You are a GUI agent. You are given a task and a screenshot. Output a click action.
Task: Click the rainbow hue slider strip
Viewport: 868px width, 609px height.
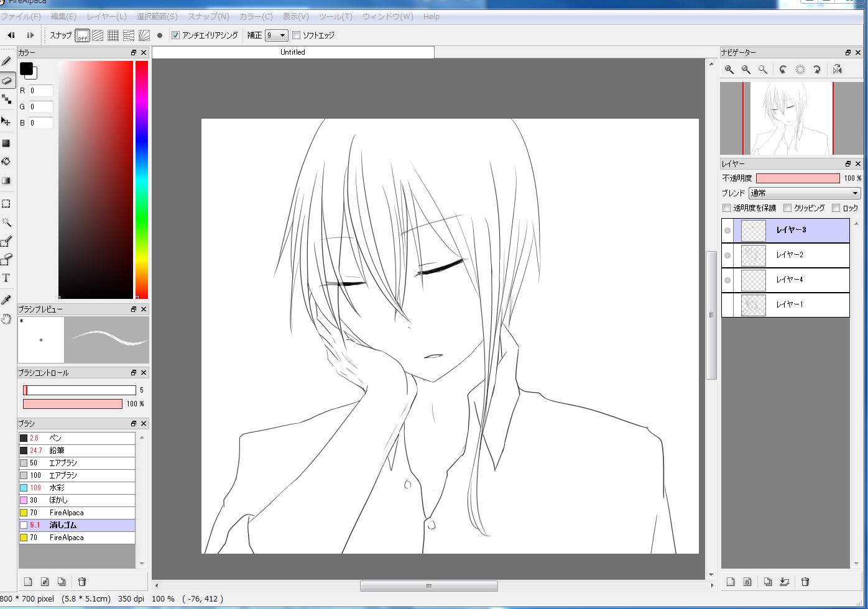[142, 179]
